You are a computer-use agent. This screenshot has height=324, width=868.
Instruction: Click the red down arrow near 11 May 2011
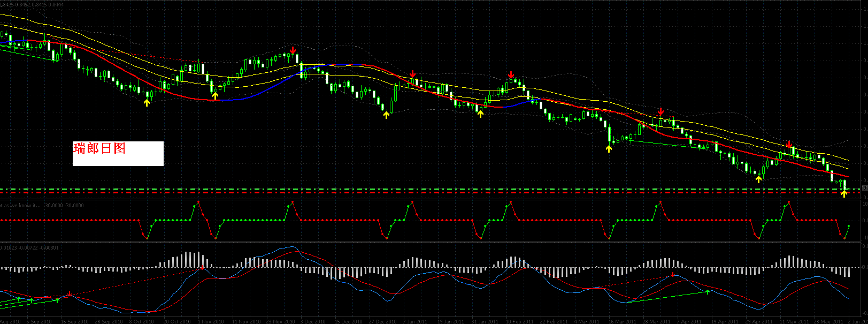pyautogui.click(x=789, y=144)
